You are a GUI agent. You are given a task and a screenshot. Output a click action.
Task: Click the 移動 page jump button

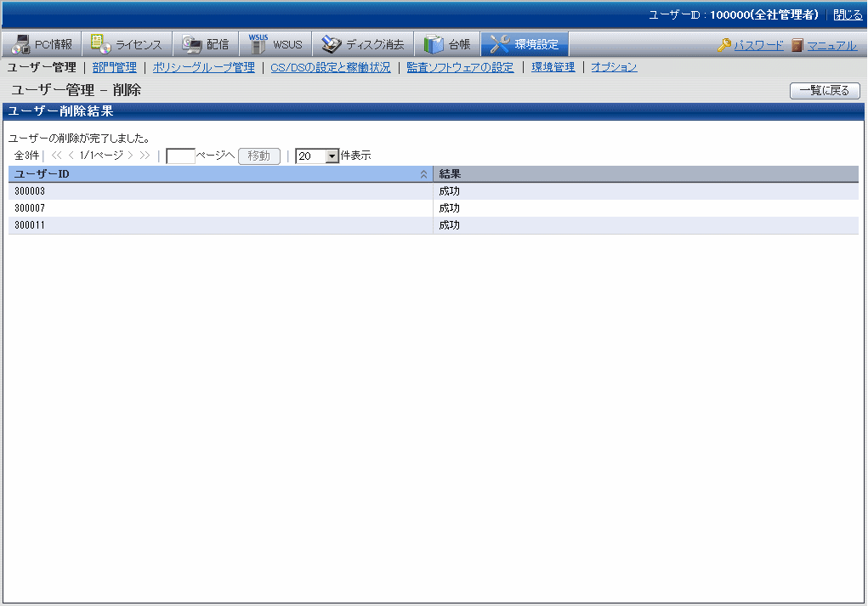[259, 156]
